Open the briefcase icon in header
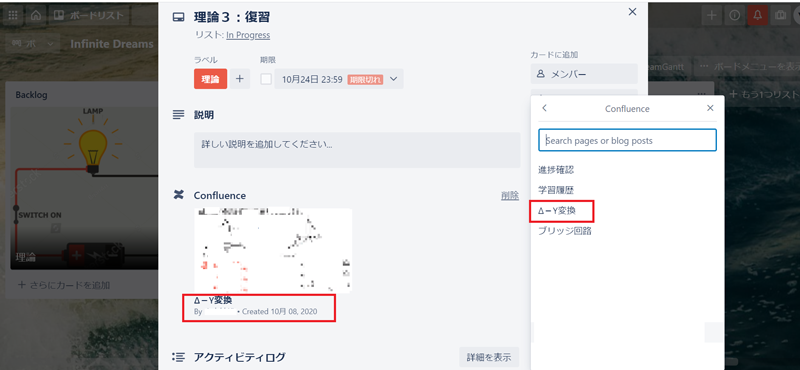Viewport: 800px width, 370px height. tap(781, 16)
